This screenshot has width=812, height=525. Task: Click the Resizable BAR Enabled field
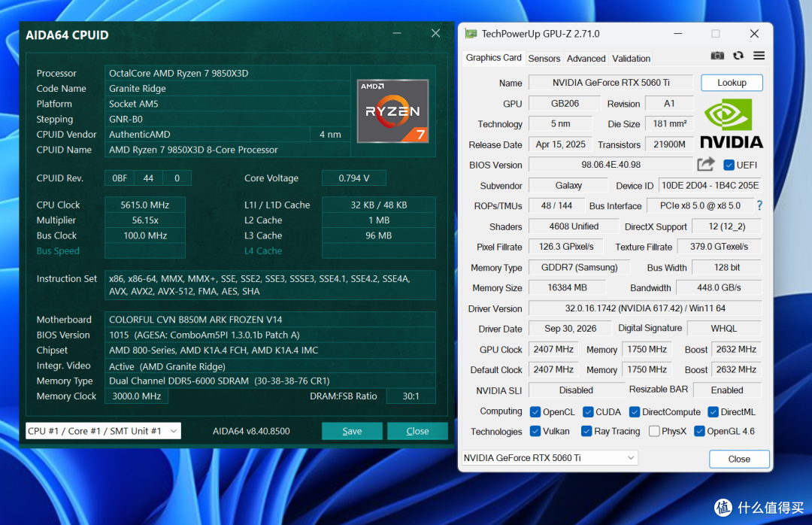point(727,390)
